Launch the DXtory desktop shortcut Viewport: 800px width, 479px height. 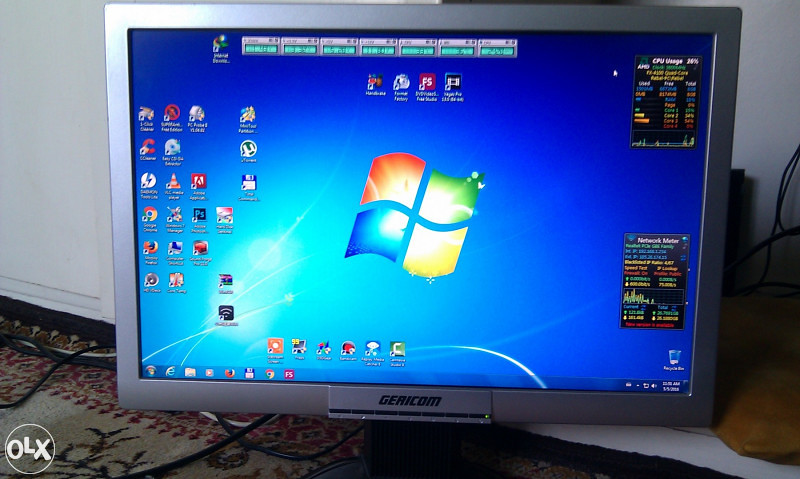click(x=323, y=350)
